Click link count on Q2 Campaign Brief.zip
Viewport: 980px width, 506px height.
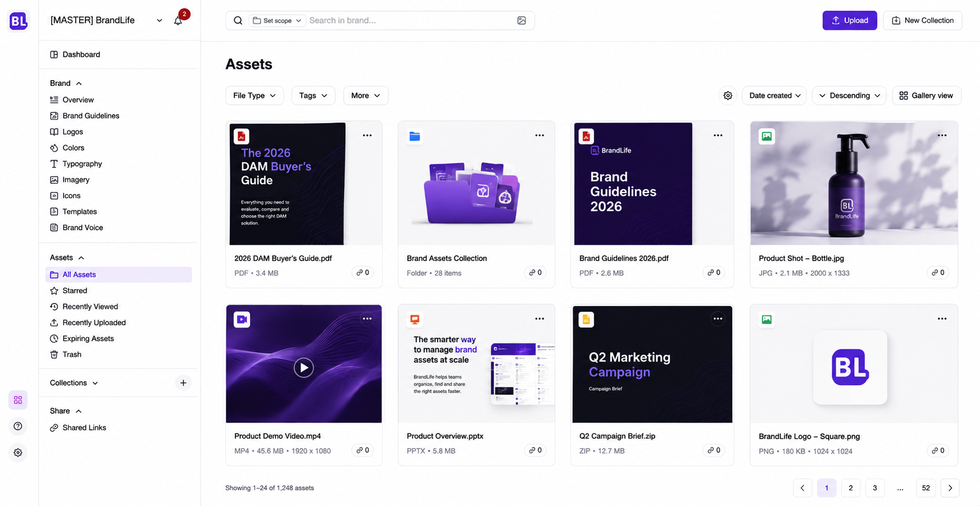point(714,450)
